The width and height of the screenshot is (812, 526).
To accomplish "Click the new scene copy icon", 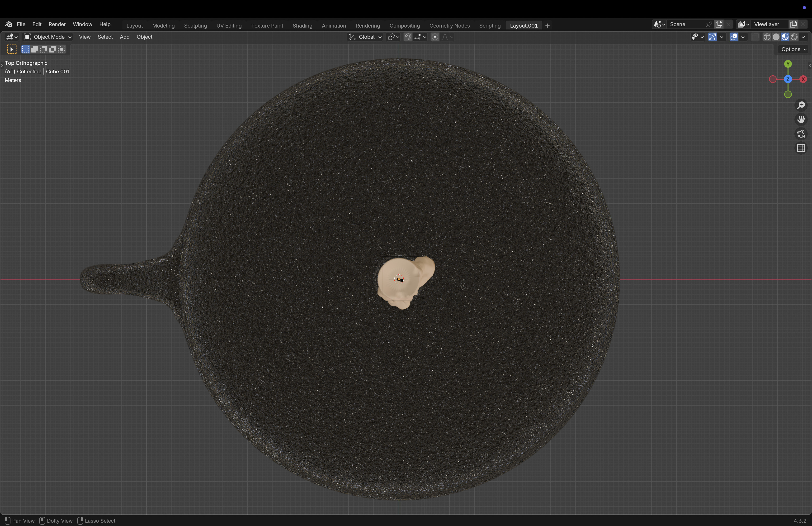I will coord(719,24).
